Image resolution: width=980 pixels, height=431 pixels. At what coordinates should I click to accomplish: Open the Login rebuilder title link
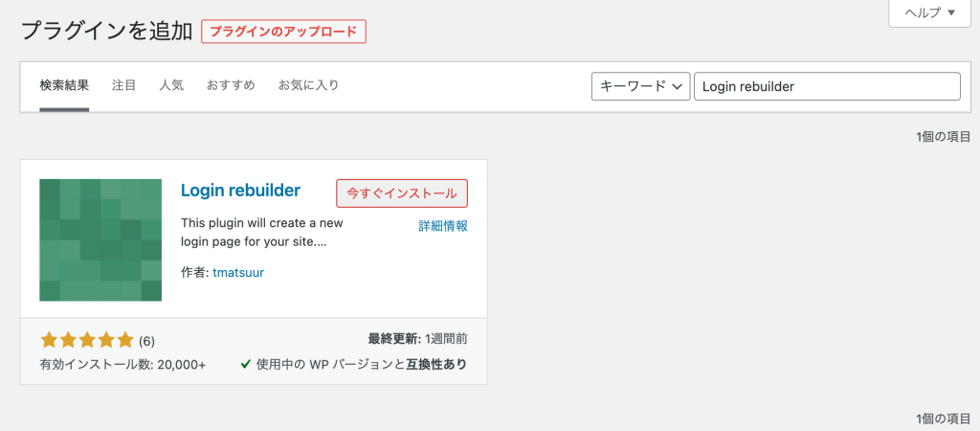coord(240,191)
